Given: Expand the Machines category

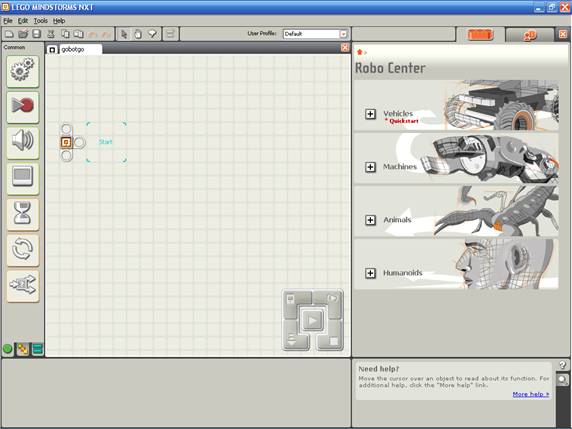Looking at the screenshot, I should 370,167.
